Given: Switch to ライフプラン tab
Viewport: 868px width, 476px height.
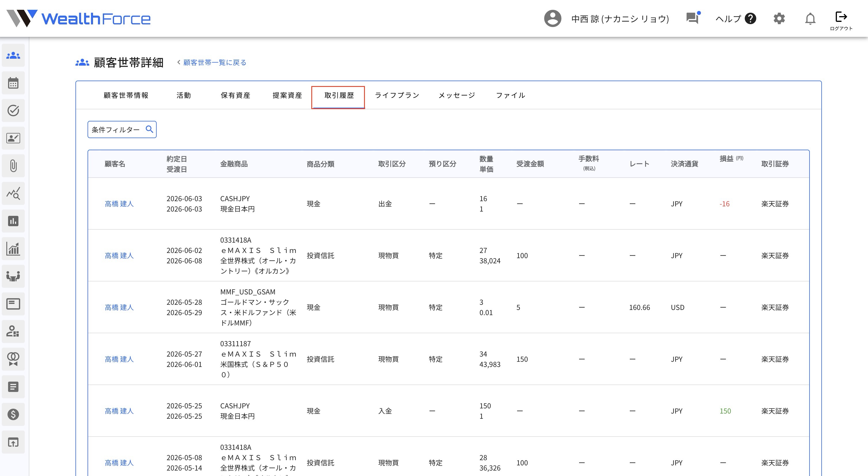Looking at the screenshot, I should coord(397,96).
